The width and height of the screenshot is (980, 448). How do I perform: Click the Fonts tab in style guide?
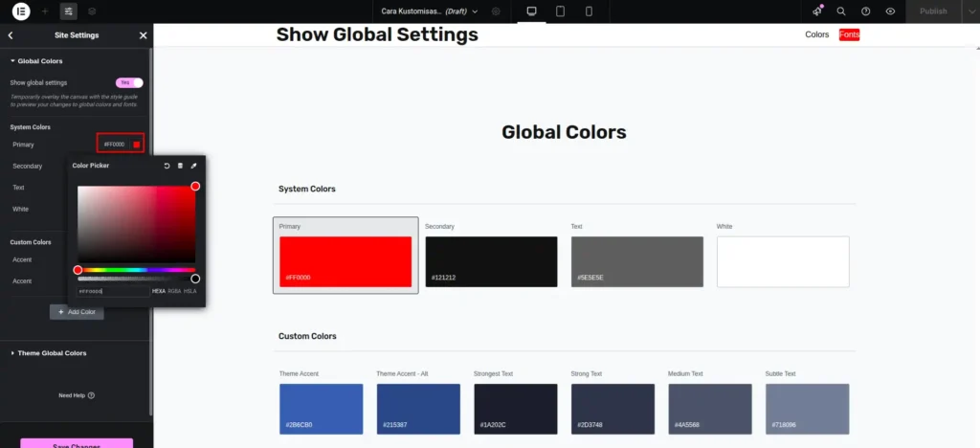click(850, 34)
